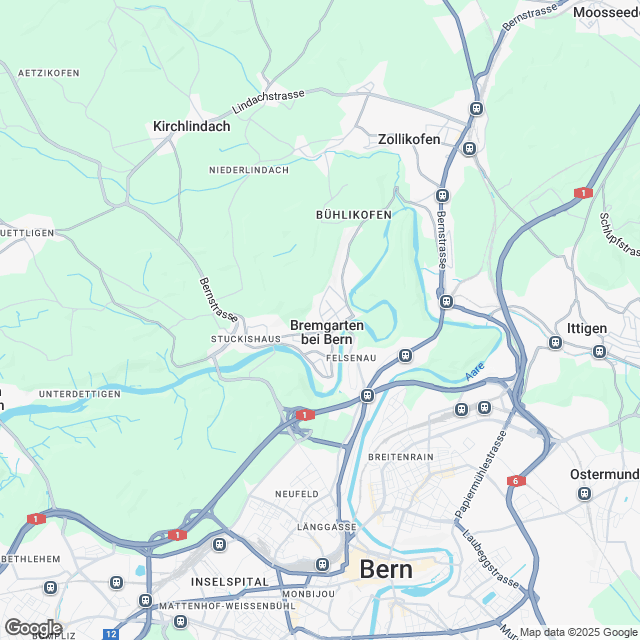Viewport: 640px width, 640px height.
Task: Click the Inselspital district label
Action: (x=230, y=582)
